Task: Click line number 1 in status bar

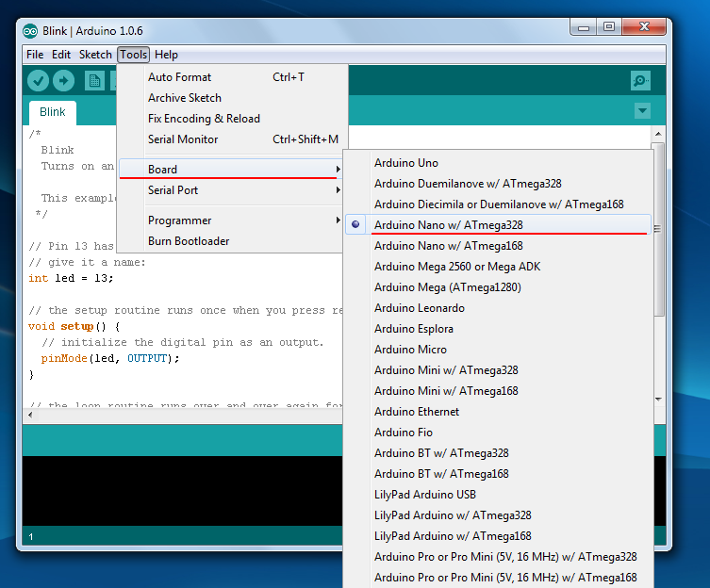Action: (31, 537)
